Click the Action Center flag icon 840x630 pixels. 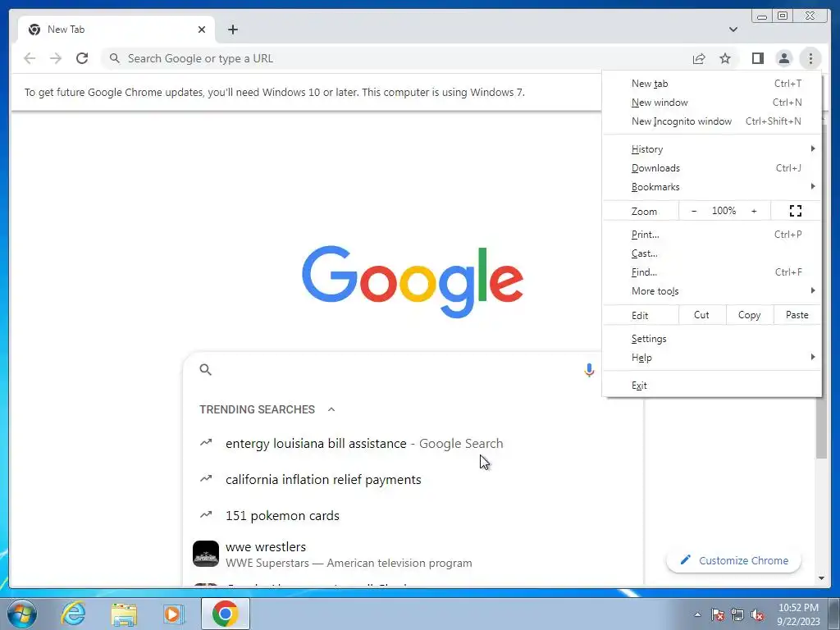(718, 614)
